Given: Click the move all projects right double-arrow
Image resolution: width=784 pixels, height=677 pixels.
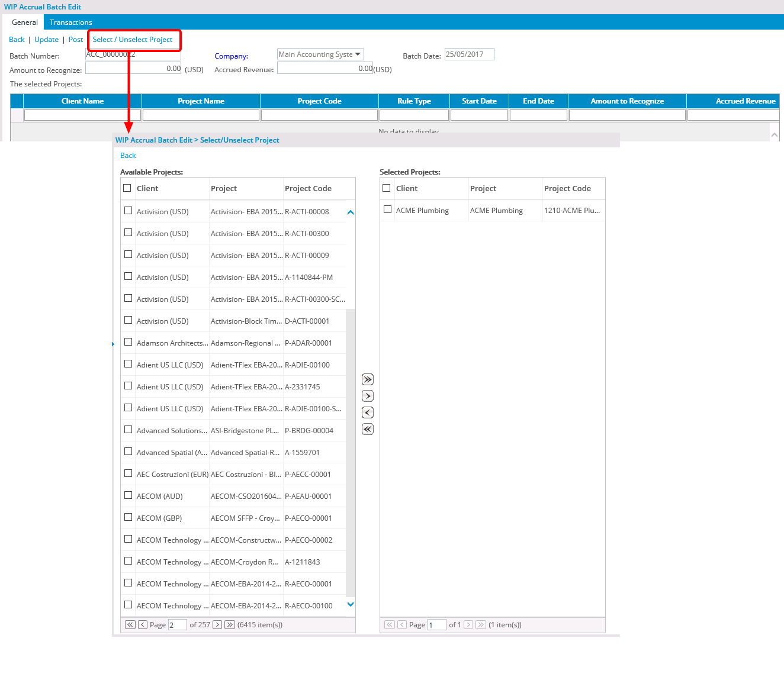Looking at the screenshot, I should click(x=367, y=379).
